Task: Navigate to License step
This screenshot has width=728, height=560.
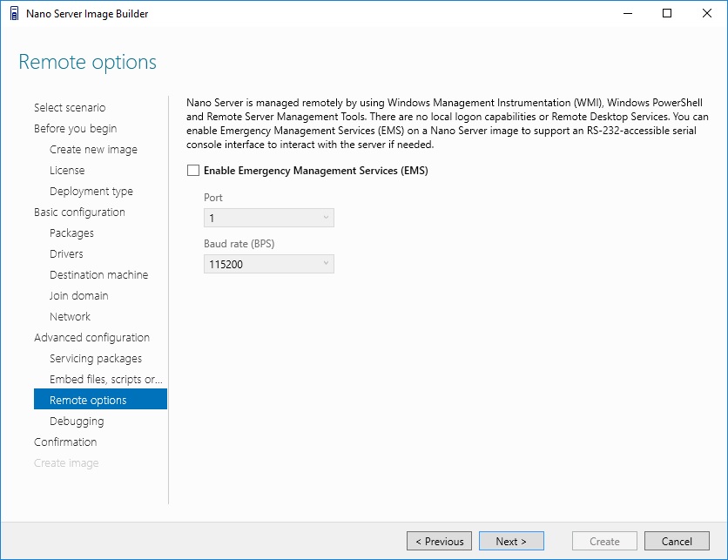Action: 67,171
